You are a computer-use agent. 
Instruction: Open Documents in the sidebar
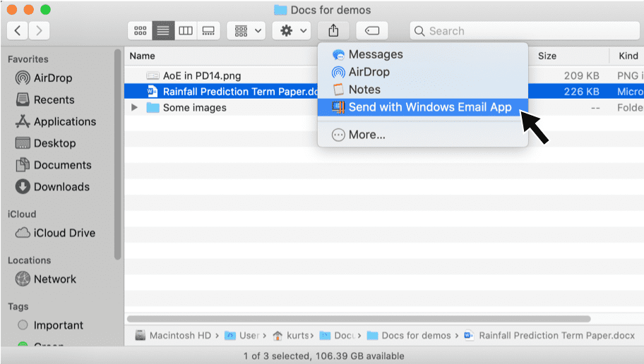click(x=54, y=165)
